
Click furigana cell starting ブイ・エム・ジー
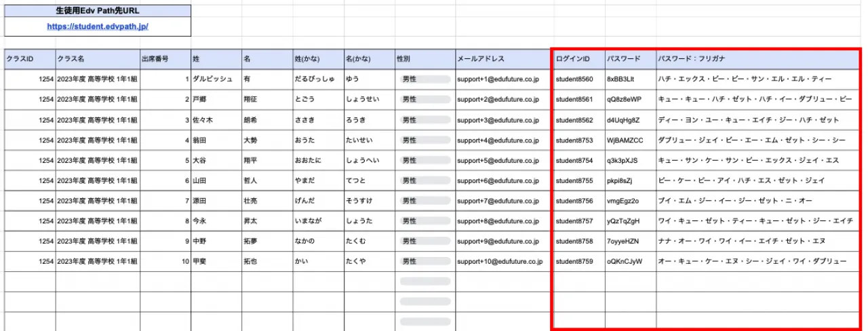(x=757, y=201)
